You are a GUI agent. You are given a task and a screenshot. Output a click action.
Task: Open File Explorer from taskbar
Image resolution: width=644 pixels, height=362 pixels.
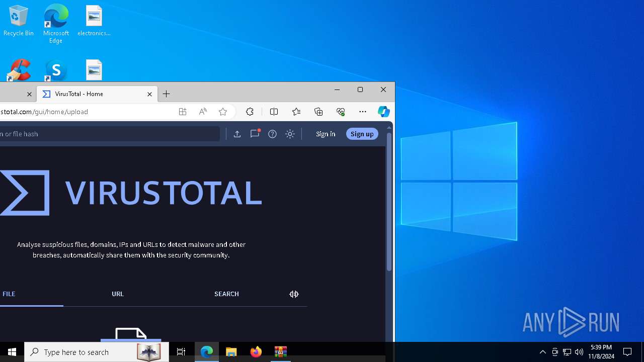231,352
